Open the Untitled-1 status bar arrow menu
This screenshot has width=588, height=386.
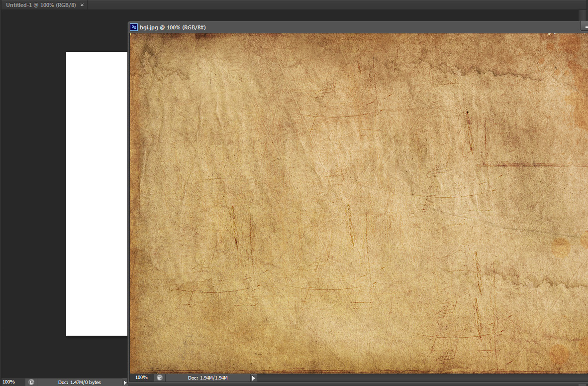point(125,382)
